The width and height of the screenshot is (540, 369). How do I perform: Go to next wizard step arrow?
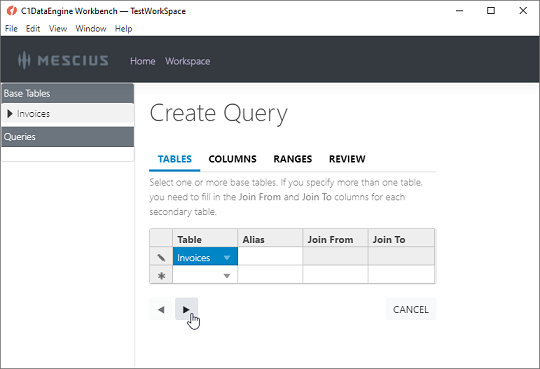pyautogui.click(x=186, y=309)
